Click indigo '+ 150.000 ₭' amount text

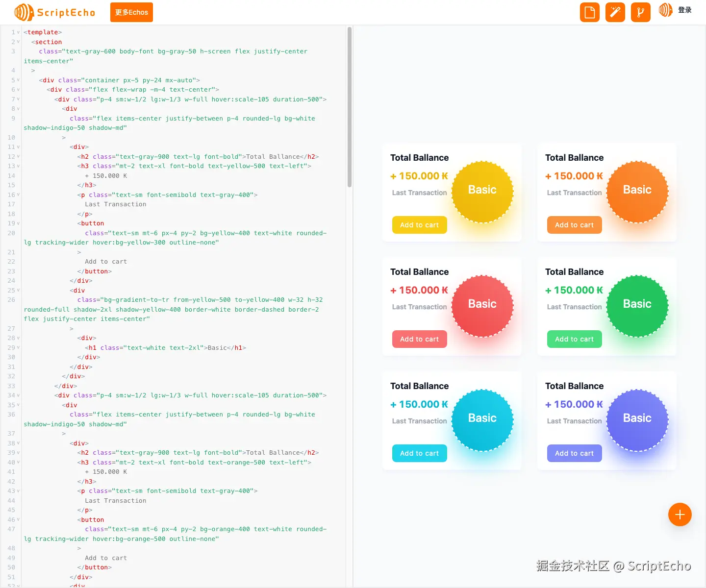pos(574,404)
